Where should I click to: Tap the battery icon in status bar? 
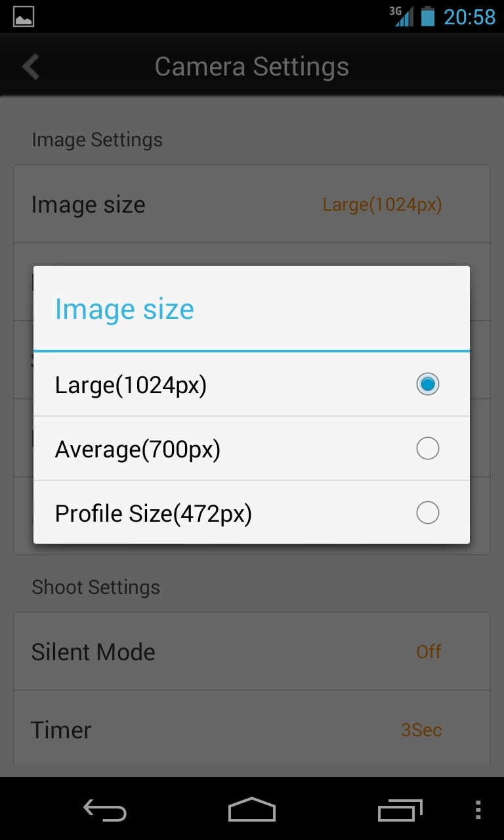(x=428, y=16)
